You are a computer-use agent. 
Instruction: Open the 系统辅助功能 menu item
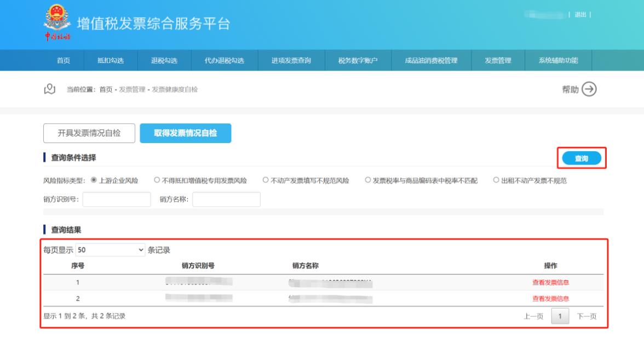(558, 60)
